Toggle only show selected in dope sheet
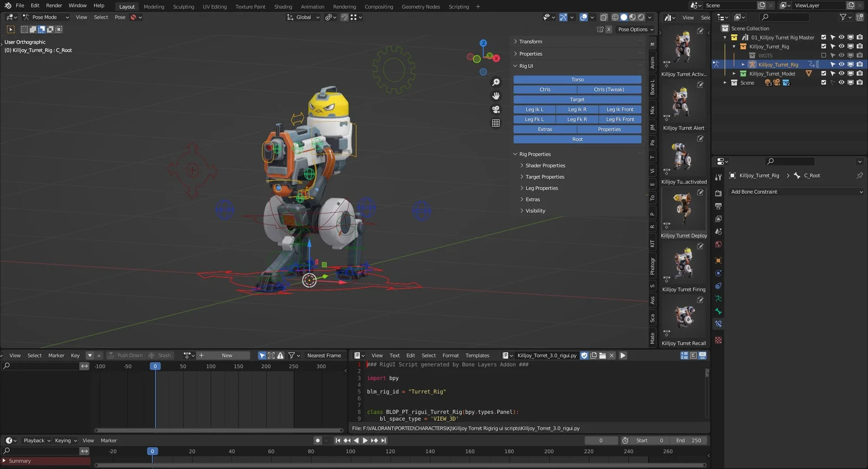The height and width of the screenshot is (469, 868). coord(262,356)
